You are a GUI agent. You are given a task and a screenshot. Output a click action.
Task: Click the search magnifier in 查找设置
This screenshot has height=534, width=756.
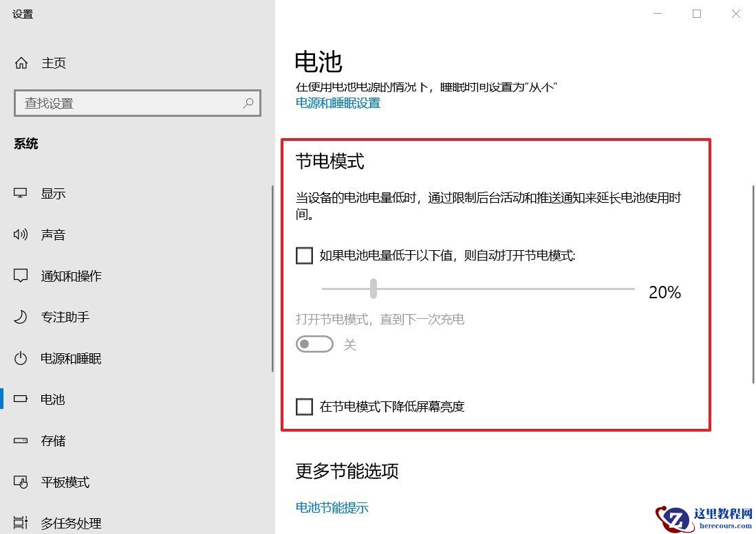[x=248, y=102]
